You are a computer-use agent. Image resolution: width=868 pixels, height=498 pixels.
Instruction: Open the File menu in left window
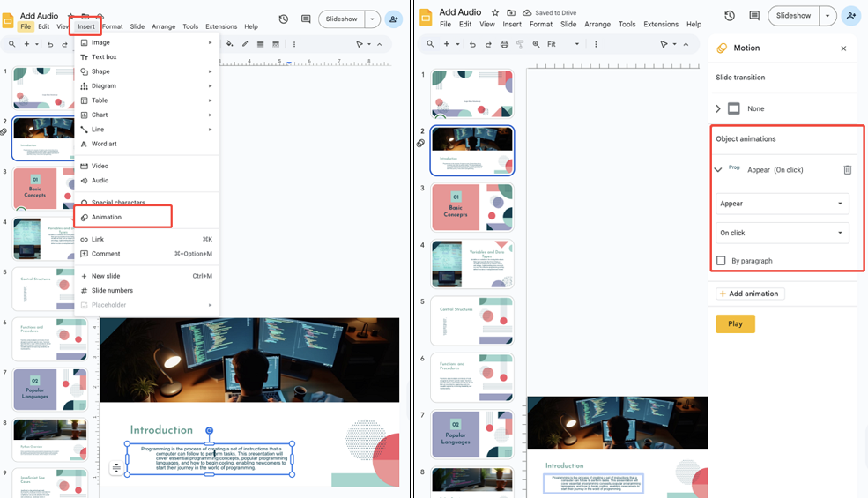pyautogui.click(x=26, y=26)
